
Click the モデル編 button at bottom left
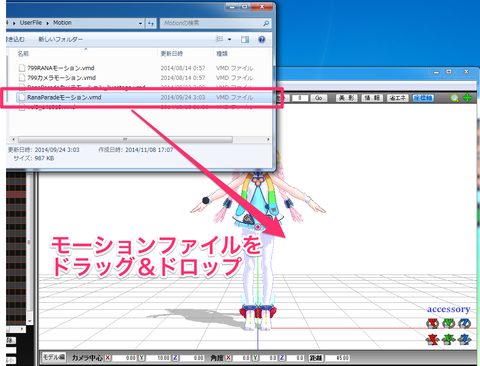[54, 357]
